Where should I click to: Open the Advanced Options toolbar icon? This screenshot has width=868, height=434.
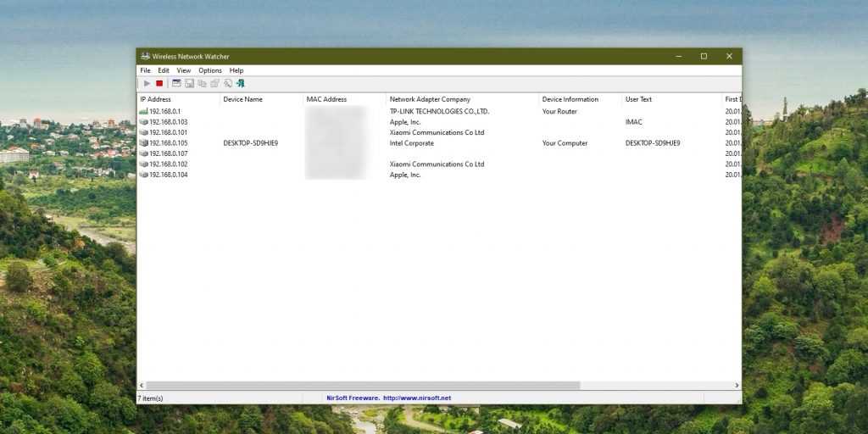pos(176,83)
